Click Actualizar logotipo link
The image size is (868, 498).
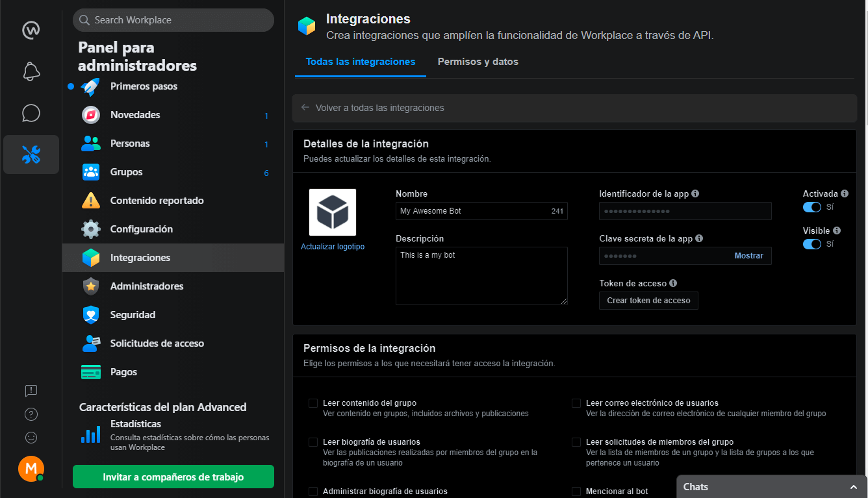tap(333, 247)
